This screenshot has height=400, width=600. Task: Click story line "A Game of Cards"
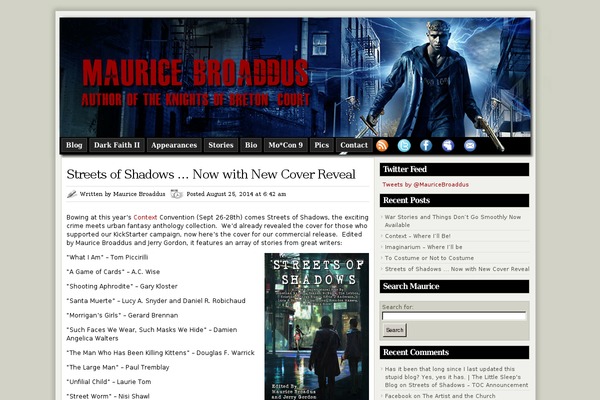point(113,272)
